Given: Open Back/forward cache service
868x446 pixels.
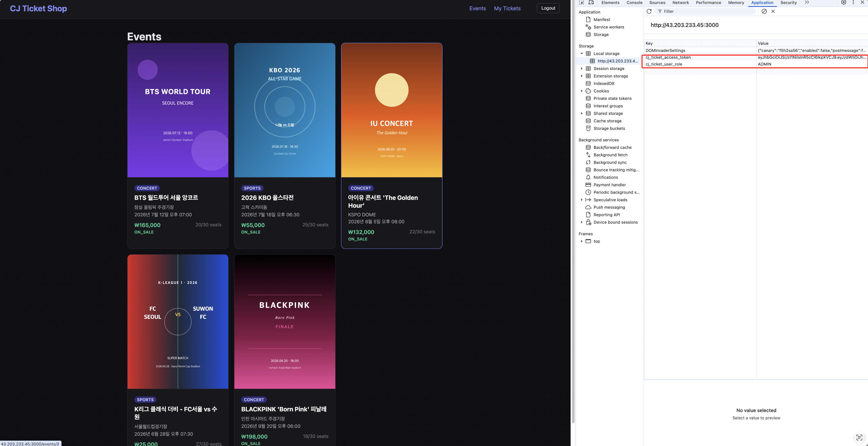Looking at the screenshot, I should click(612, 147).
